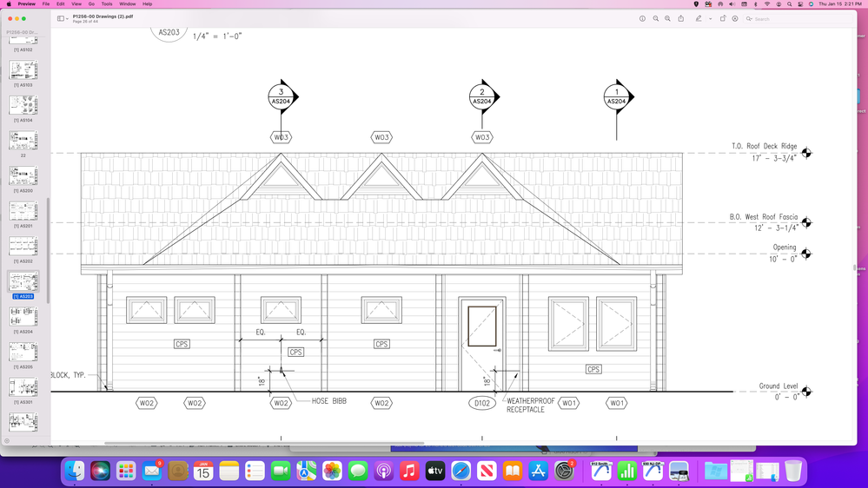Image resolution: width=868 pixels, height=488 pixels.
Task: Open Mail from the Dock
Action: (x=152, y=471)
